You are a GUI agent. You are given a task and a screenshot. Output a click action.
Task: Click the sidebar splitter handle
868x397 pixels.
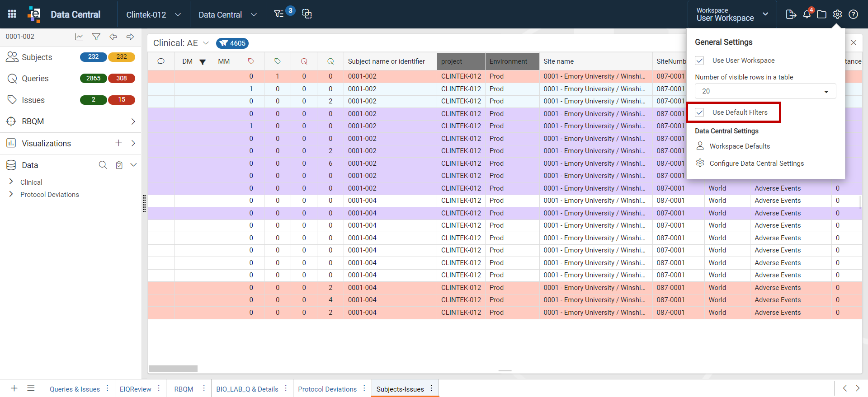click(144, 204)
